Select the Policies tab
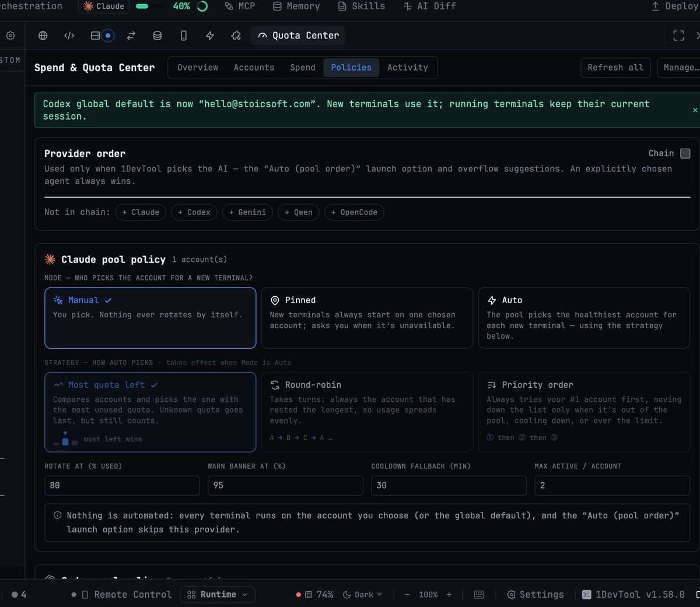The width and height of the screenshot is (700, 607). (x=351, y=68)
